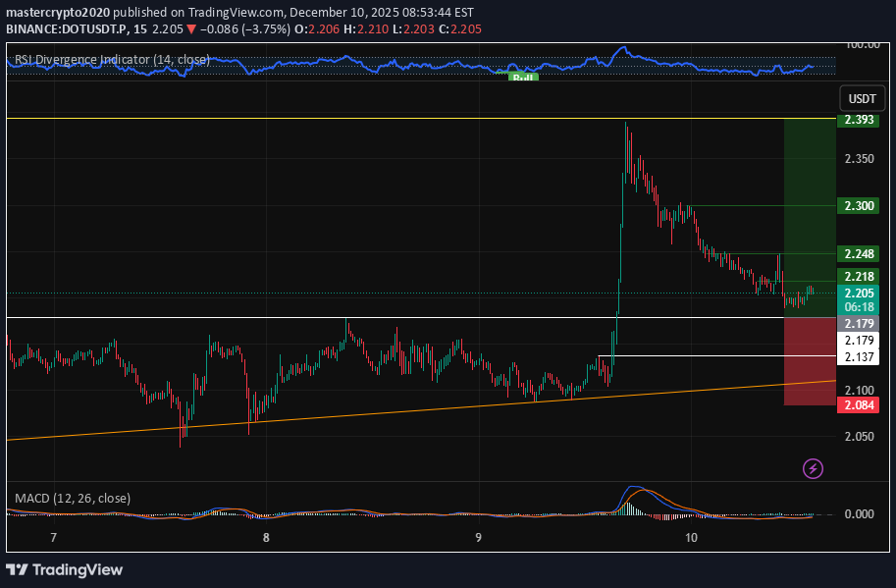
Task: Click the purple lightning bolt icon
Action: click(x=812, y=469)
